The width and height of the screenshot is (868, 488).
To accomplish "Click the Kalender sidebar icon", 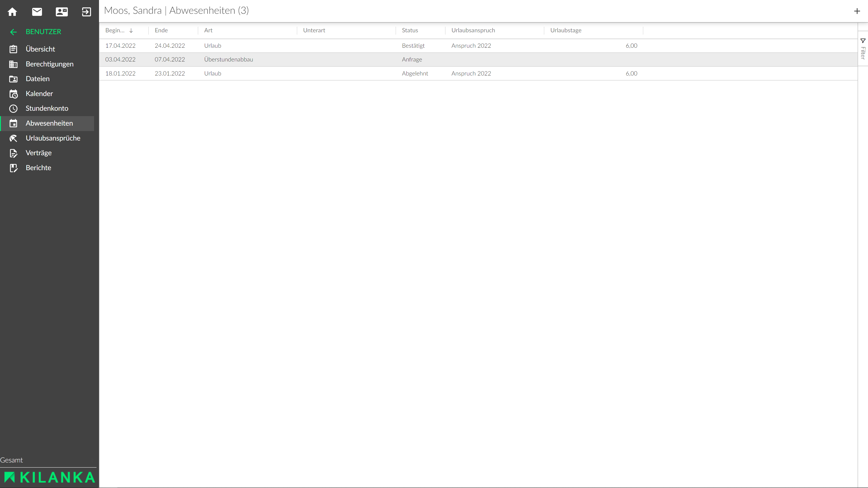I will coord(14,94).
